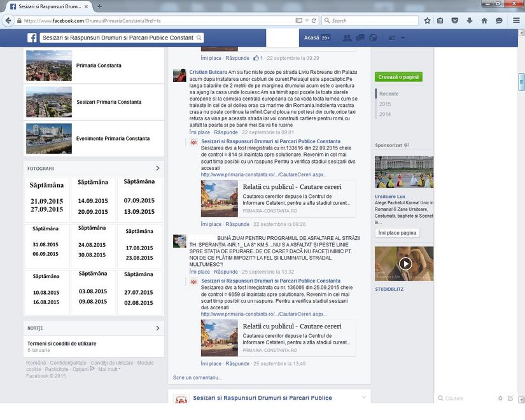525x420 pixels.
Task: Open the 'Mai mult' footer dropdown
Action: tap(109, 369)
